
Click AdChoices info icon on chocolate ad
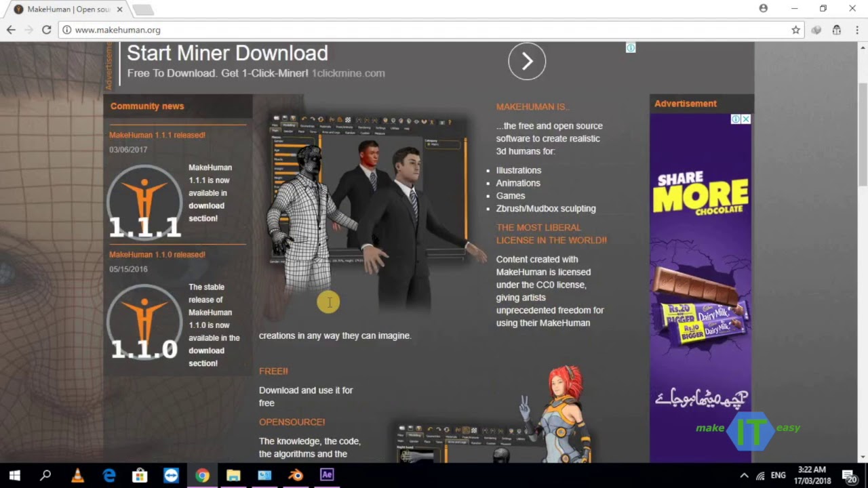[736, 119]
